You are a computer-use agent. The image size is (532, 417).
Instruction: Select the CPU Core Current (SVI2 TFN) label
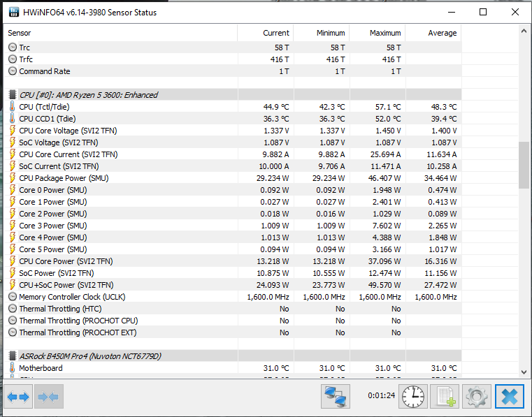(69, 154)
